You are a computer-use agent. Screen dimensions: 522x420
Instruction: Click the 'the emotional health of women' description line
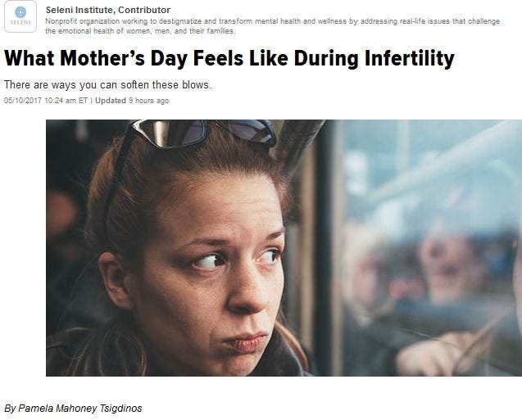point(140,31)
